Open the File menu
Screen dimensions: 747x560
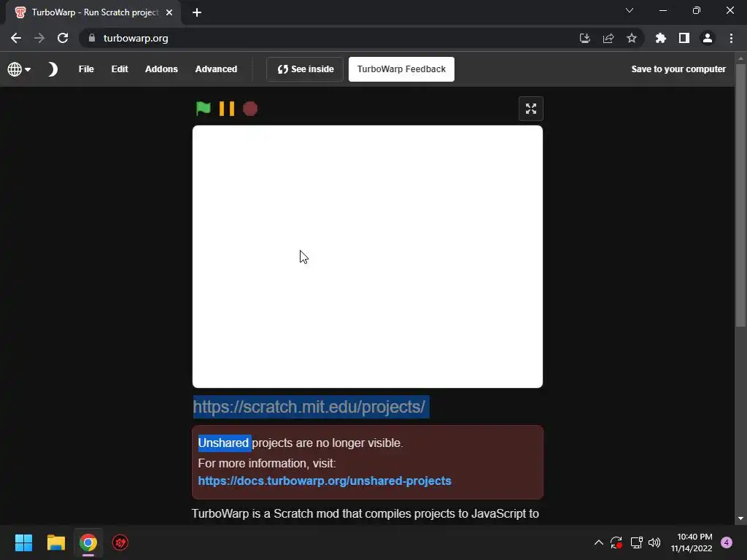pos(86,69)
